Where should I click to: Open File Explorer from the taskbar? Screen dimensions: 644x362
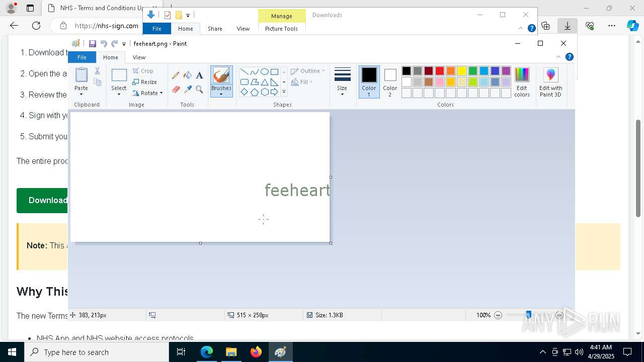[x=231, y=352]
